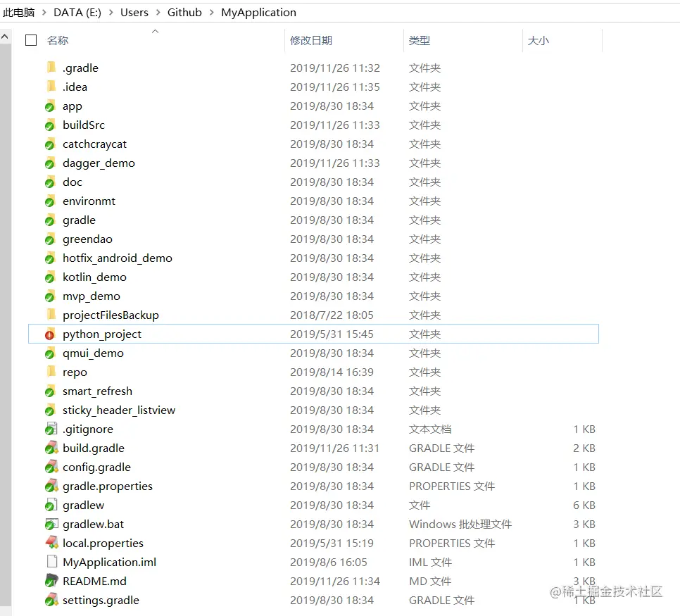Image resolution: width=680 pixels, height=616 pixels.
Task: Click the README.md file icon
Action: (51, 581)
